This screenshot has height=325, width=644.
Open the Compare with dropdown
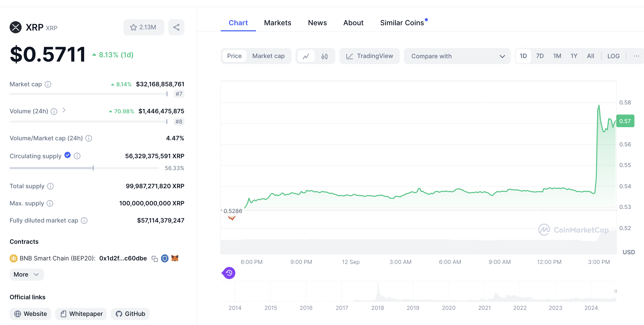pyautogui.click(x=457, y=56)
